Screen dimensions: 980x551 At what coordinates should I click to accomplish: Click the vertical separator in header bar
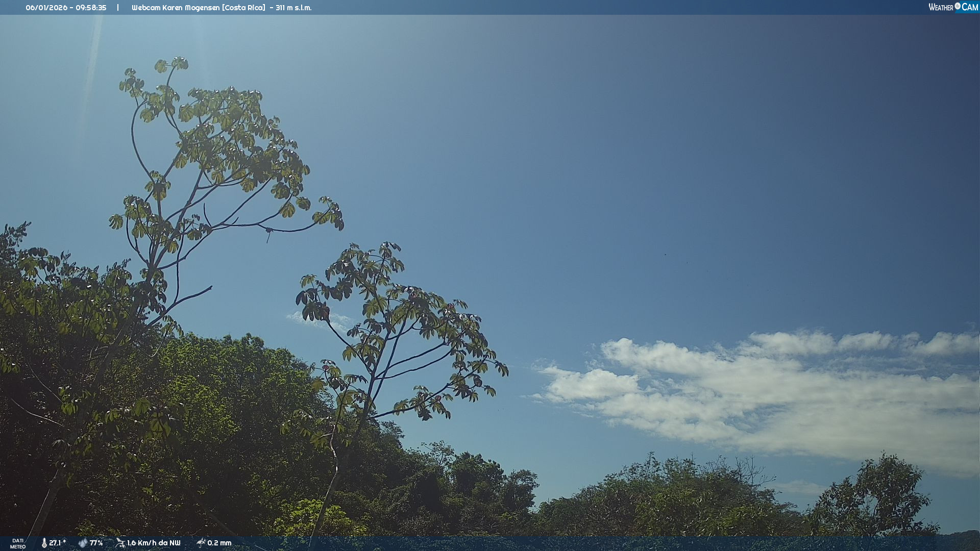click(118, 8)
